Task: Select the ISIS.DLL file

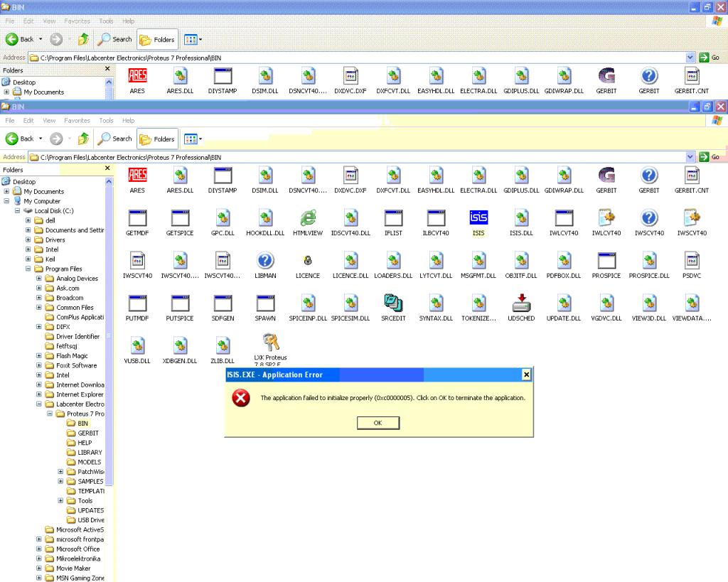Action: pos(521,217)
